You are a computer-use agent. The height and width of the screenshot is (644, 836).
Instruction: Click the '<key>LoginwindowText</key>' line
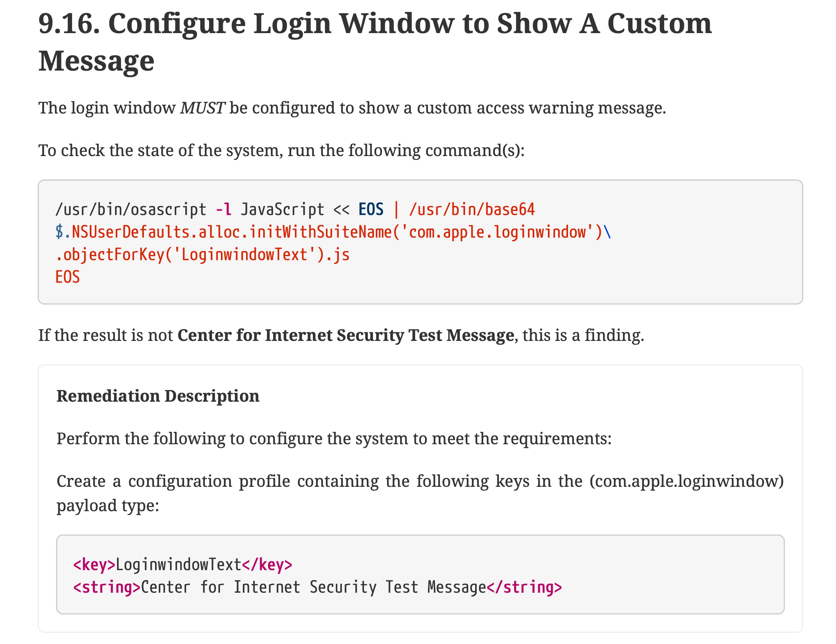182,564
